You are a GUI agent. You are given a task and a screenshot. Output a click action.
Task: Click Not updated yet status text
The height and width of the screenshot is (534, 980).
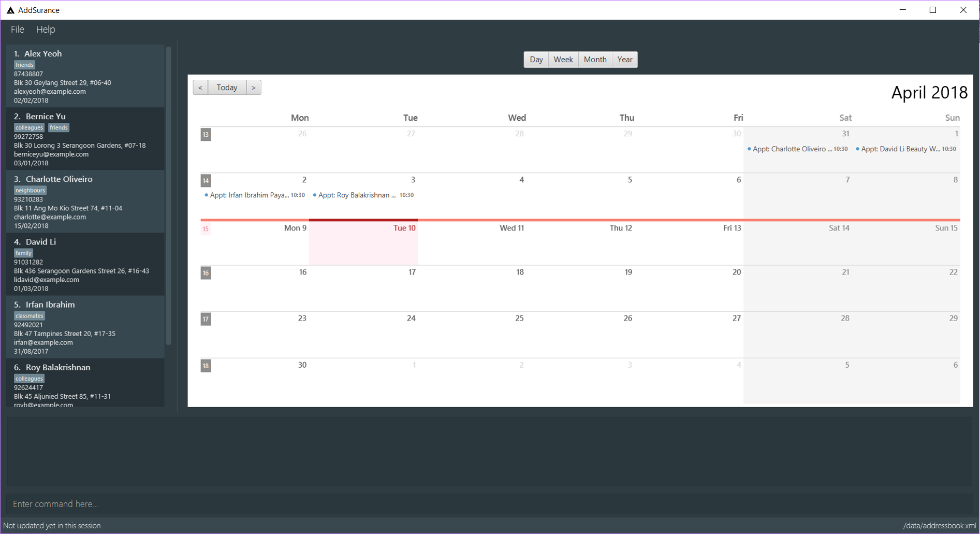tap(52, 526)
